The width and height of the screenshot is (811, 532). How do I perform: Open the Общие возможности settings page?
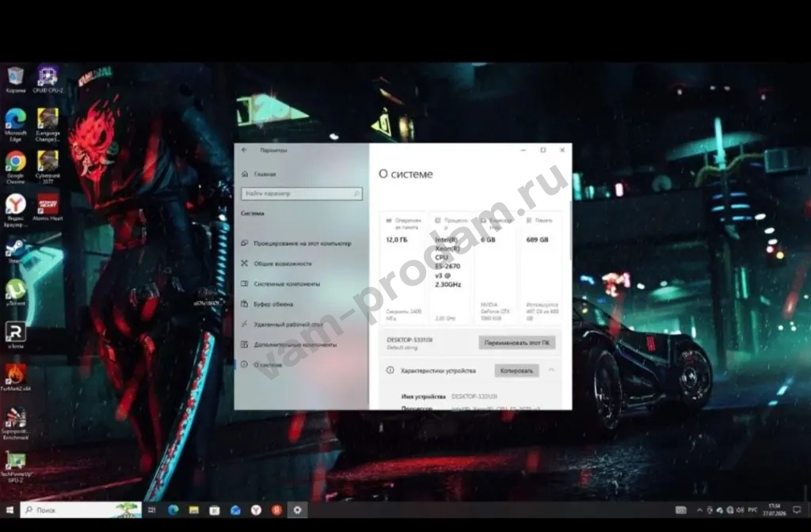302,264
